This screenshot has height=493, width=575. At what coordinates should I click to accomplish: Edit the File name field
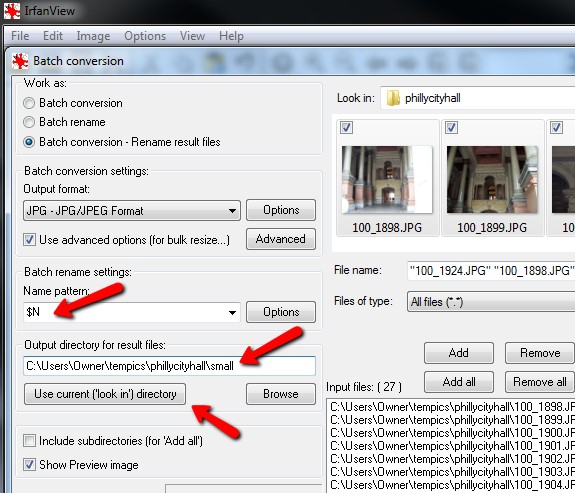click(491, 271)
